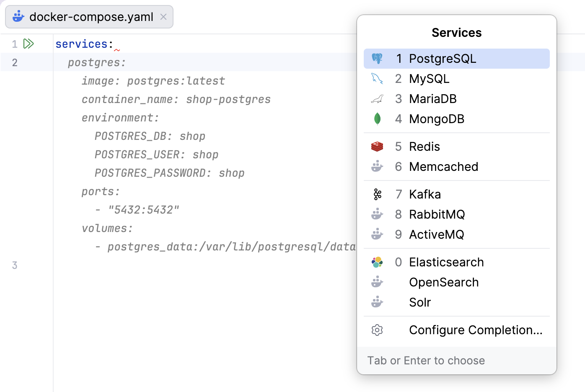Click 'image: postgres:latest' suggestion text

[153, 81]
